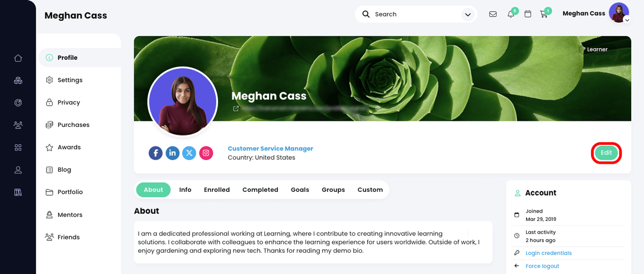Click the external link icon under name

pos(236,109)
